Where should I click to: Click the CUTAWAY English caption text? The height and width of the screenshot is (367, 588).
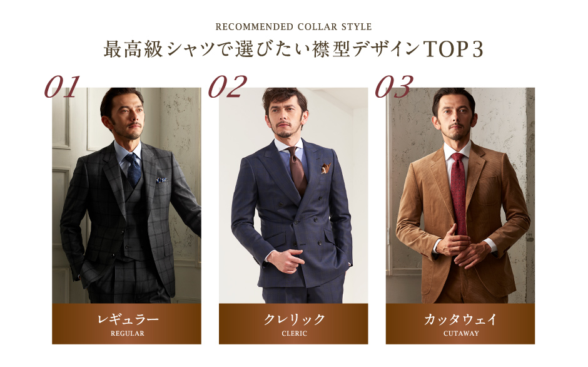[461, 333]
